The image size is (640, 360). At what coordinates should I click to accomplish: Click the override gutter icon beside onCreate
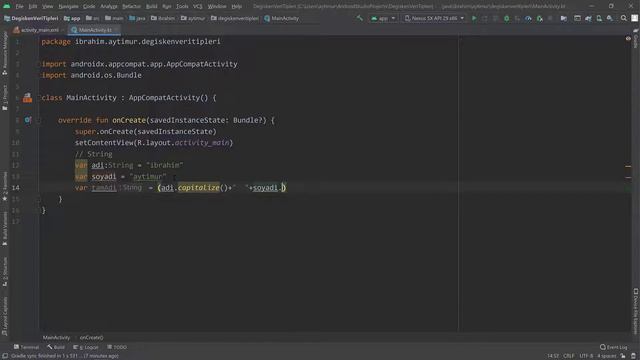[x=27, y=120]
